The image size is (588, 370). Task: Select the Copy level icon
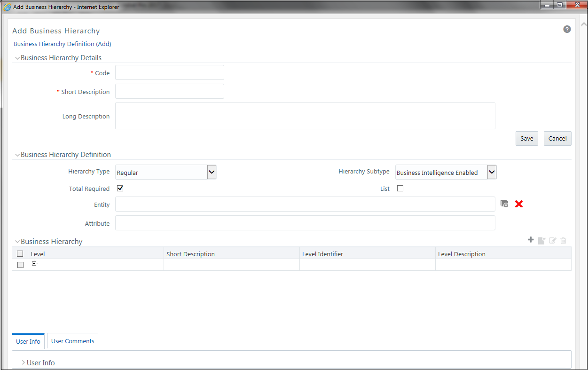tap(541, 240)
